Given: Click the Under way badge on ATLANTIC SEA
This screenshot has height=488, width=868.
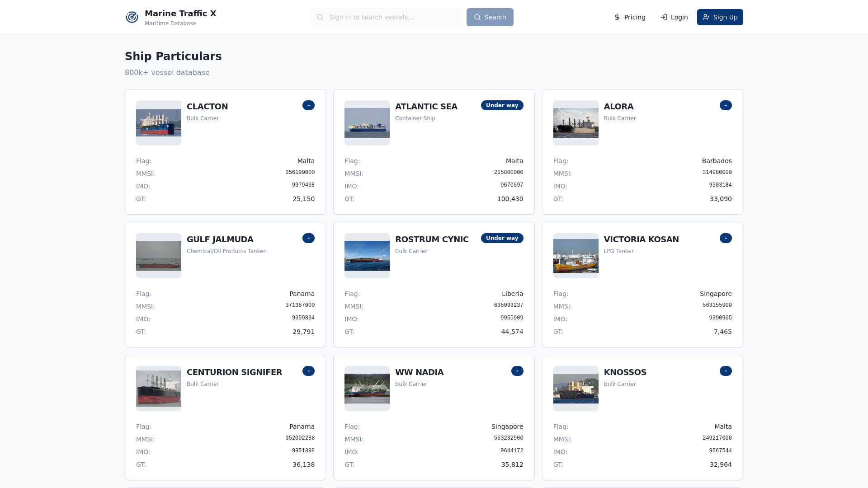Looking at the screenshot, I should point(502,105).
